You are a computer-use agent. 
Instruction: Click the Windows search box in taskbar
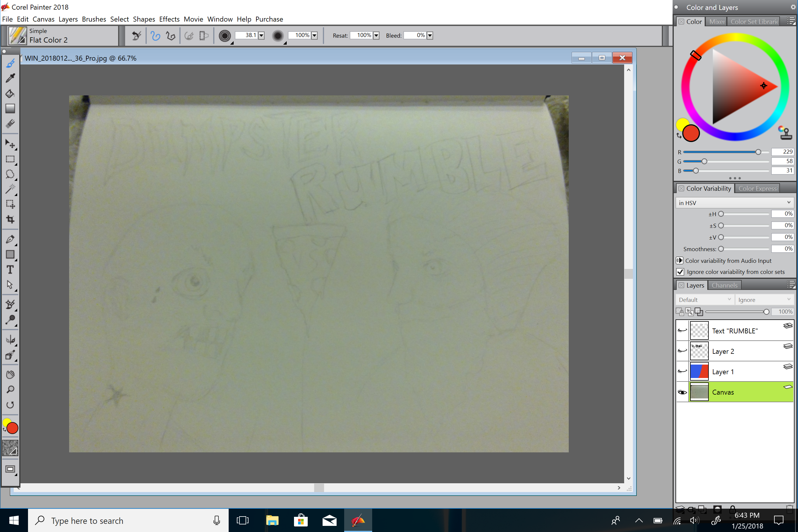128,520
